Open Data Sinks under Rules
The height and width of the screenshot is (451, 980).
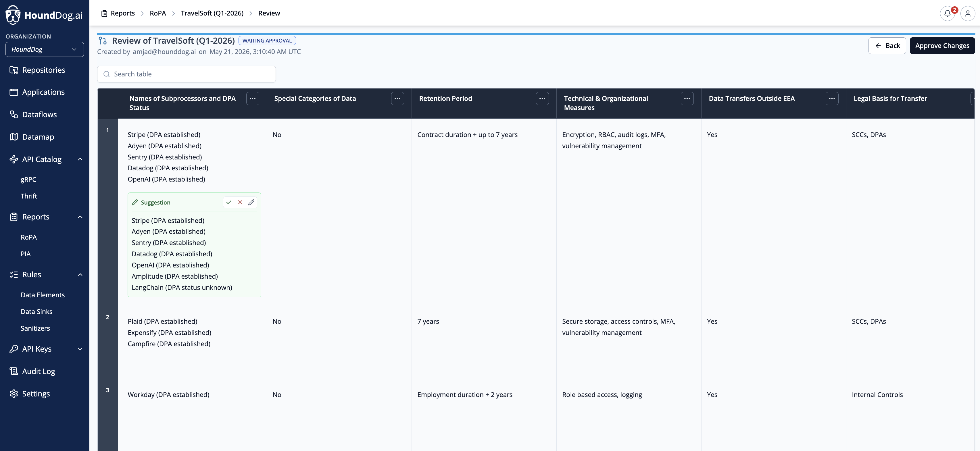pos(36,311)
